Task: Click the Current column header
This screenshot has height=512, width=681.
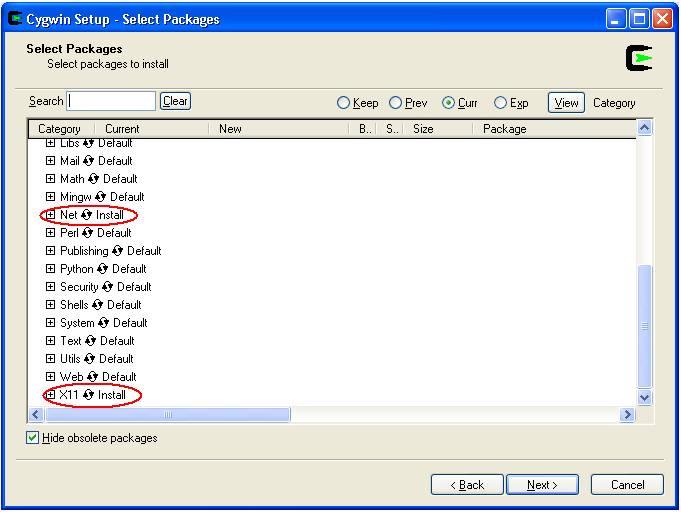Action: (151, 129)
